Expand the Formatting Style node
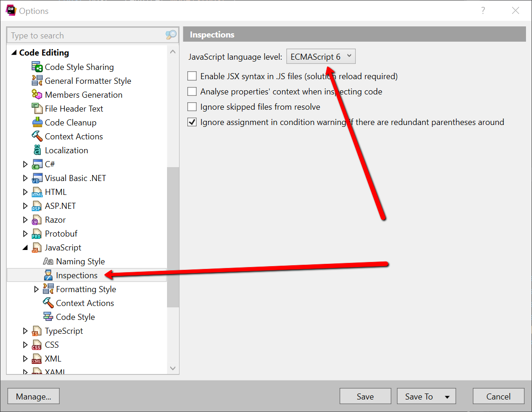 point(37,289)
